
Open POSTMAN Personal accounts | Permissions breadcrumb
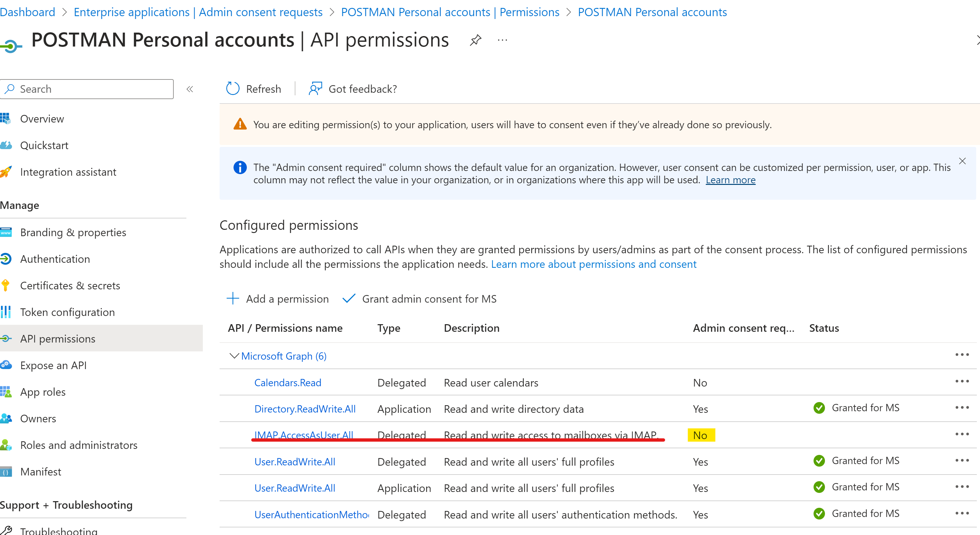(450, 12)
